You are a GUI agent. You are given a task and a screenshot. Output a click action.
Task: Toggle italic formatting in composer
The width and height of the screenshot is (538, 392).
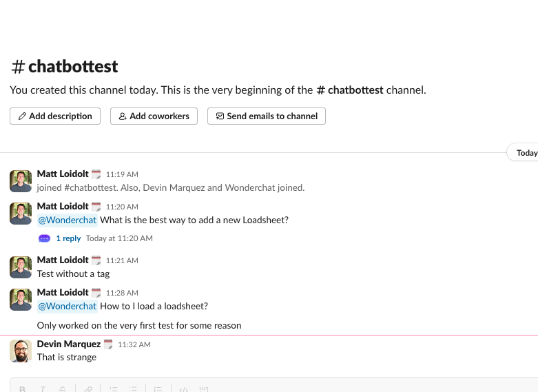pos(42,389)
